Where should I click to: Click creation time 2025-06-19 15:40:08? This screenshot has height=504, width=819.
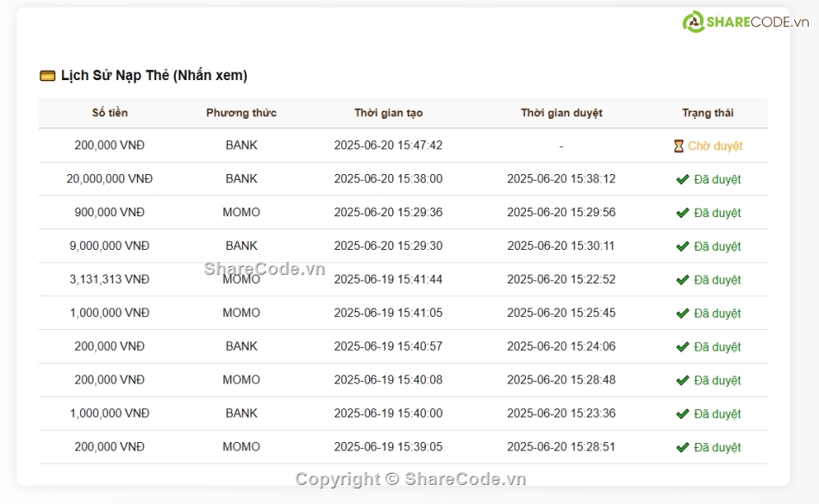pos(388,380)
